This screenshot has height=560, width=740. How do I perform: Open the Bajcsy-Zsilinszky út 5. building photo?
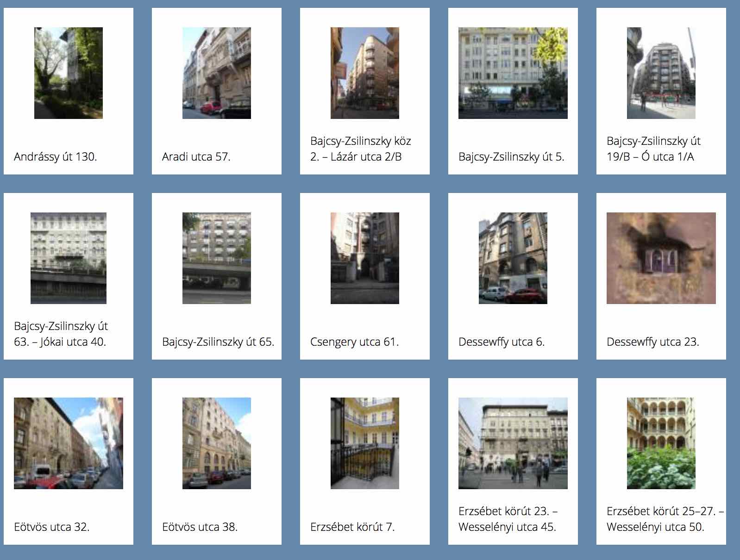click(x=513, y=73)
